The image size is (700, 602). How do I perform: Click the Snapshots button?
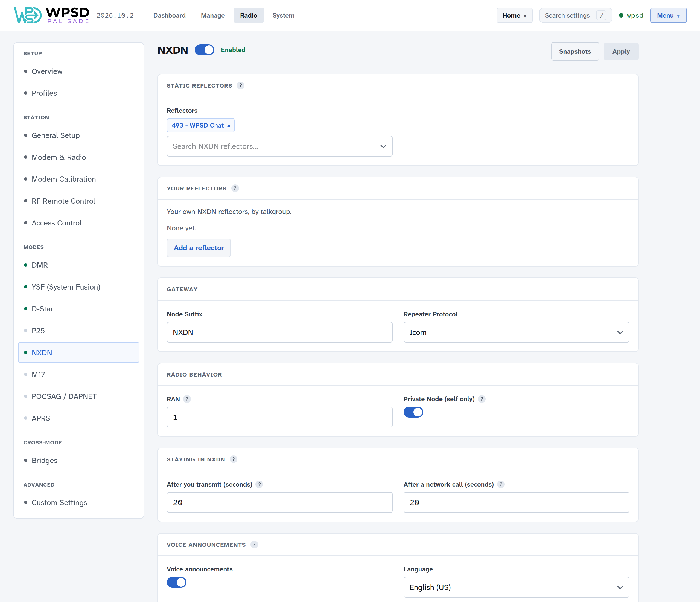(575, 51)
